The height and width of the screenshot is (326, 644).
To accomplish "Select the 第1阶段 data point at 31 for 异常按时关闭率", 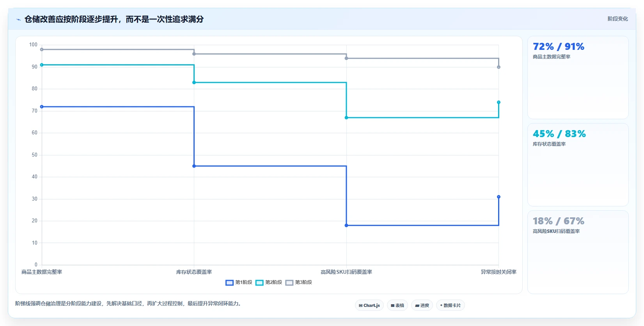I will [x=499, y=197].
